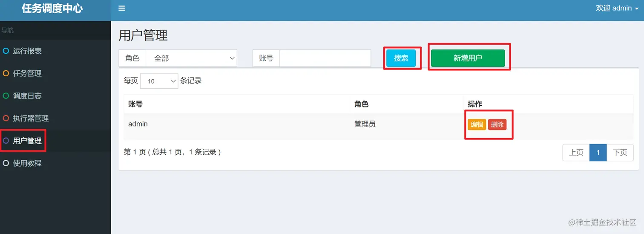The image size is (644, 234).
Task: Click the red circle icon beside 执行器管理
Action: pyautogui.click(x=6, y=118)
